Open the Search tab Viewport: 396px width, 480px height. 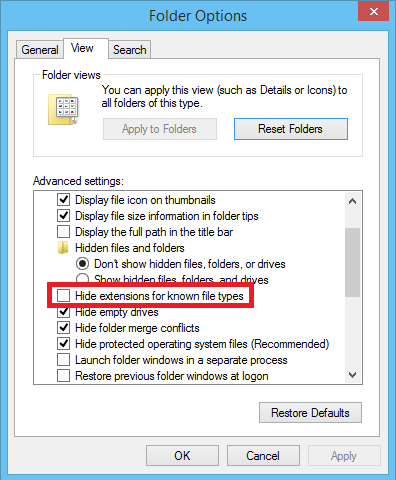130,50
